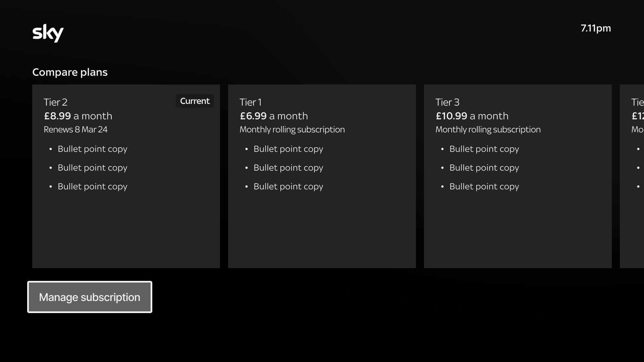Image resolution: width=644 pixels, height=362 pixels.
Task: Click the Current badge on Tier 2
Action: pos(195,101)
